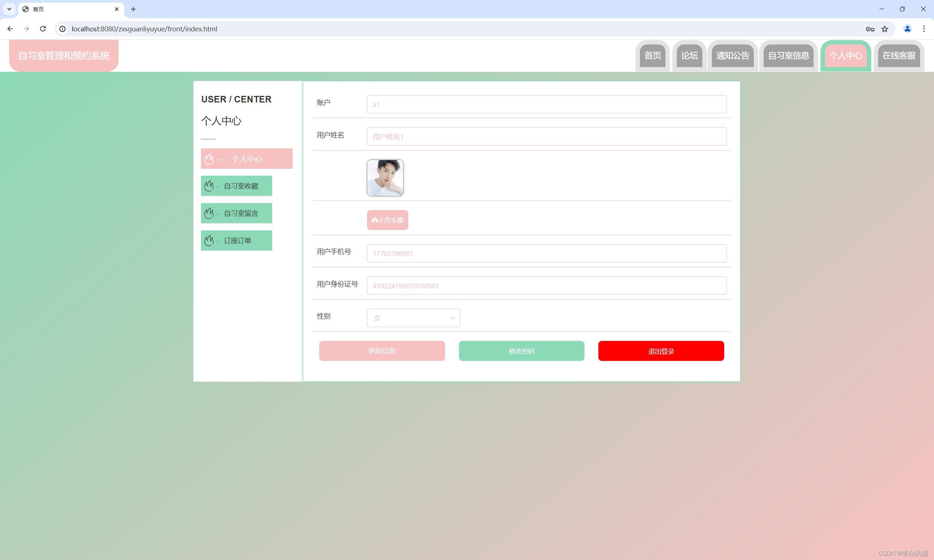Expand the tab search chevron

(x=9, y=9)
